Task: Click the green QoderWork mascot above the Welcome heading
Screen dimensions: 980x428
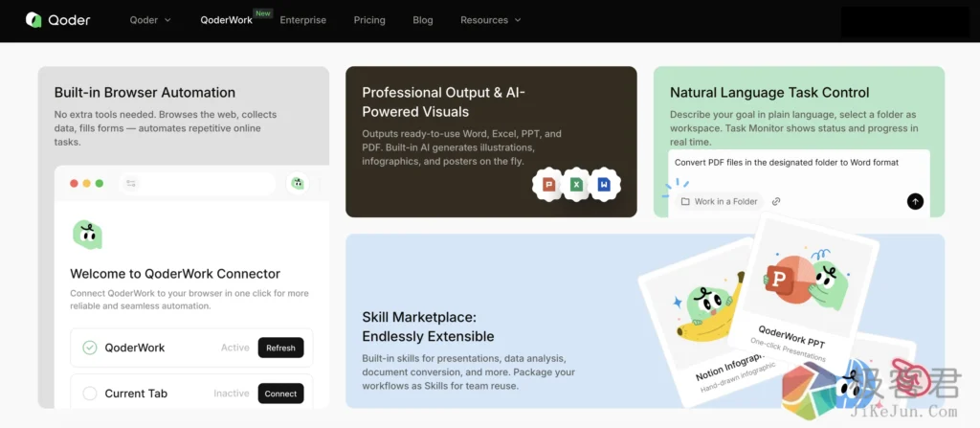Action: [87, 234]
